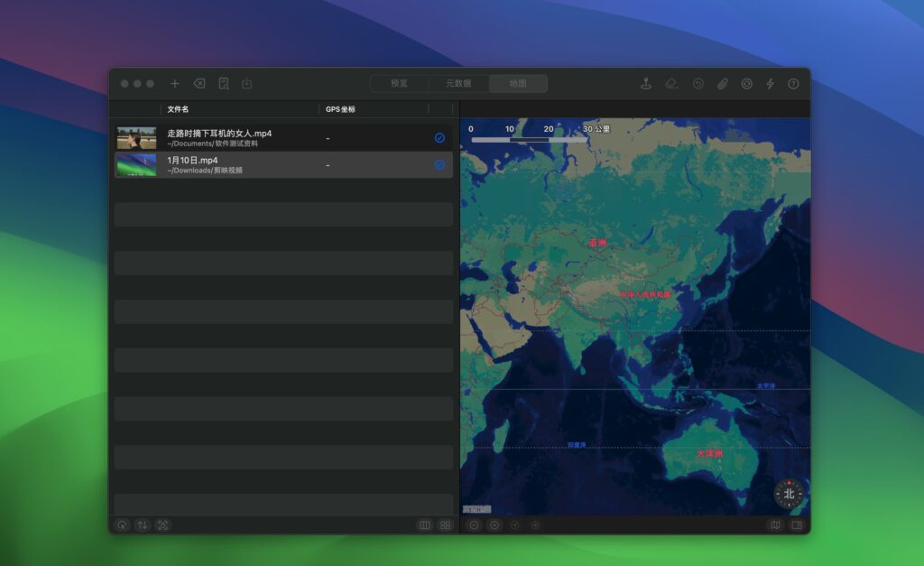The width and height of the screenshot is (924, 566).
Task: Toggle the map style icon near bottom right
Action: (x=774, y=524)
